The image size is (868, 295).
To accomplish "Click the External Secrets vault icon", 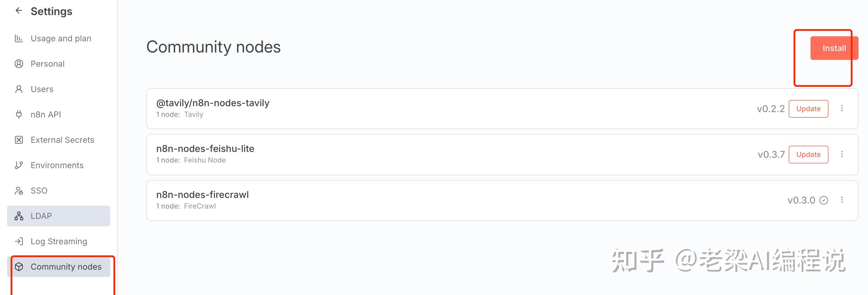I will 19,140.
